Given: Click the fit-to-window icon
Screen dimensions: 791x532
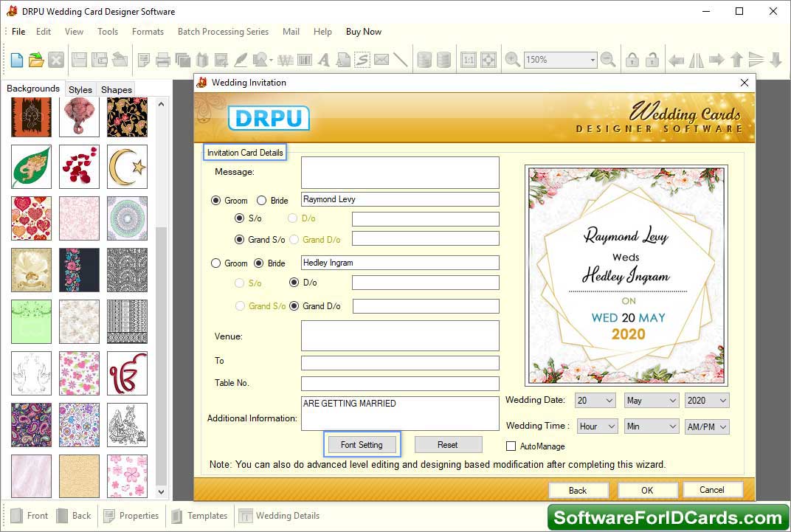Looking at the screenshot, I should 488,60.
